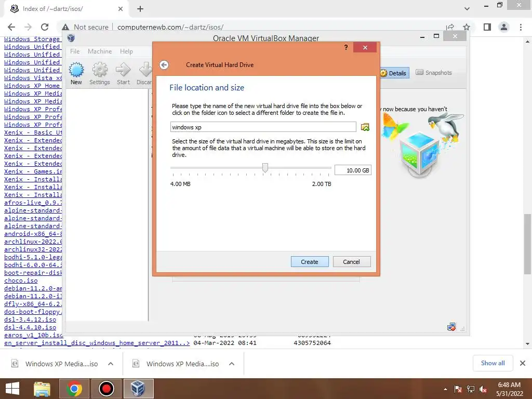This screenshot has width=532, height=399.
Task: Click the New machine icon in VirtualBox
Action: (76, 73)
